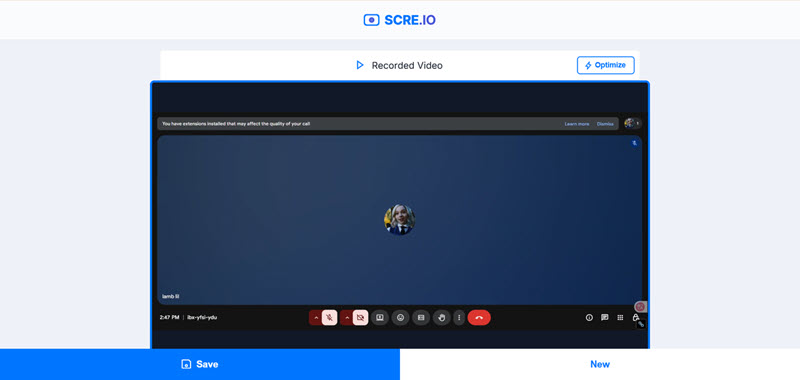Open the emoji reactions button
Viewport: 800px width, 380px height.
coord(401,318)
